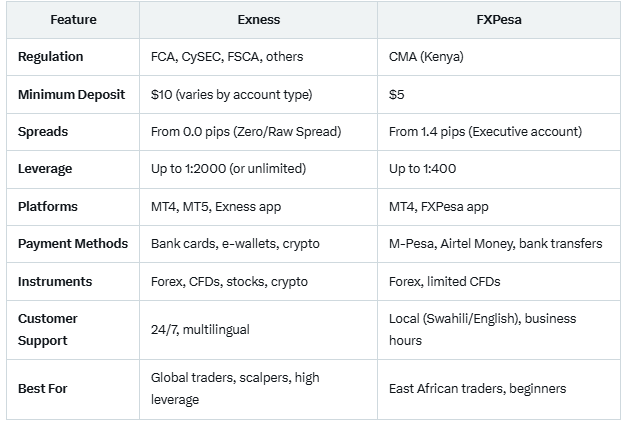Click the Customer Support row label

point(48,329)
